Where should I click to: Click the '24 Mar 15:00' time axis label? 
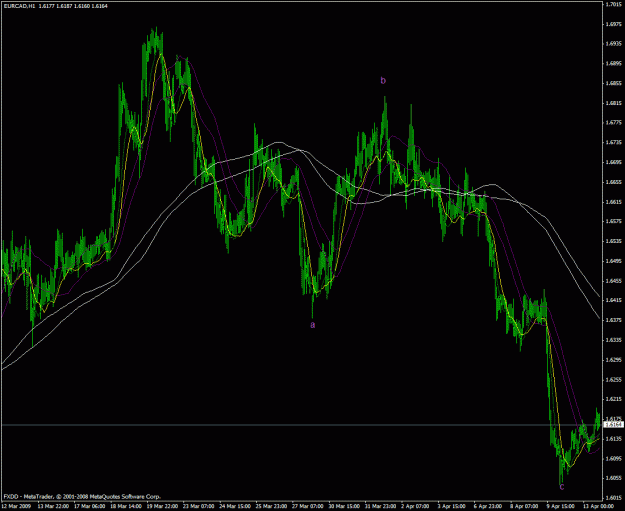click(x=235, y=506)
